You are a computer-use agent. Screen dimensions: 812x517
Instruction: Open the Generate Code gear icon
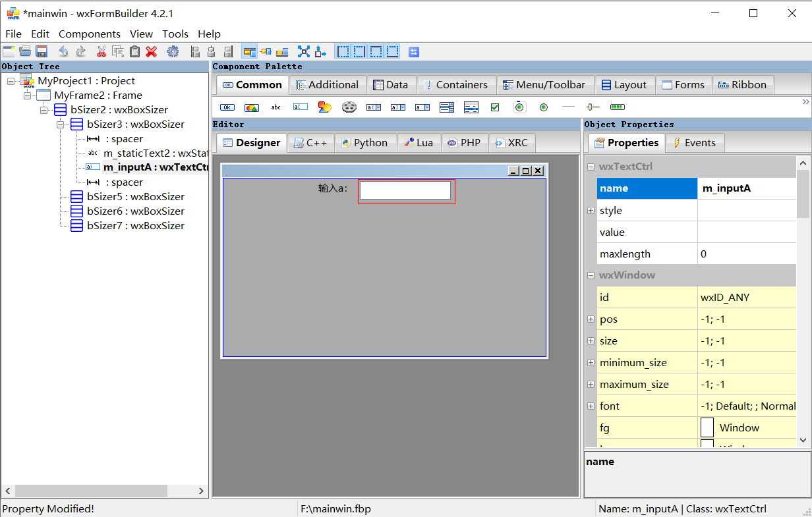(x=171, y=51)
